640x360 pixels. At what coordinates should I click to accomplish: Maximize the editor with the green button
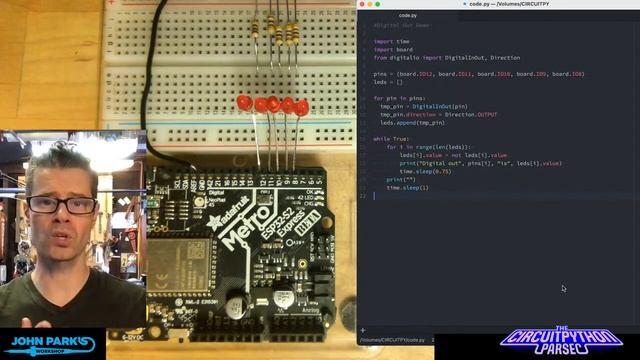pyautogui.click(x=378, y=4)
